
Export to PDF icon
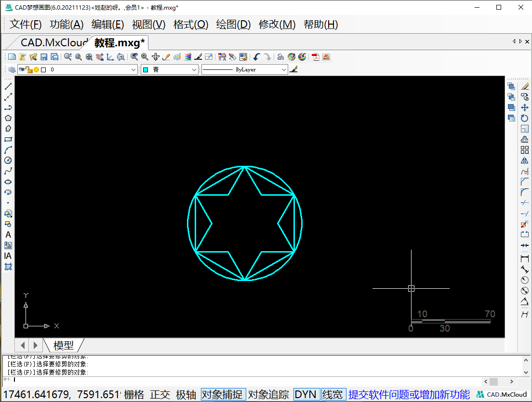click(316, 57)
